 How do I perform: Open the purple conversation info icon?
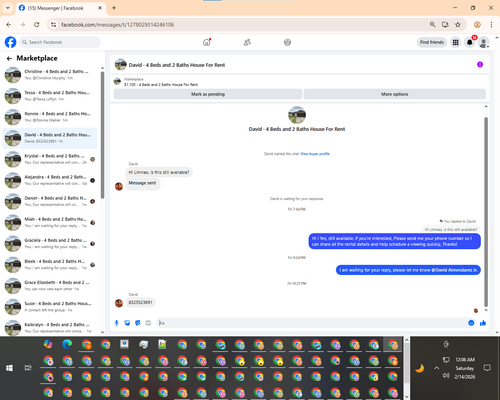pyautogui.click(x=480, y=64)
